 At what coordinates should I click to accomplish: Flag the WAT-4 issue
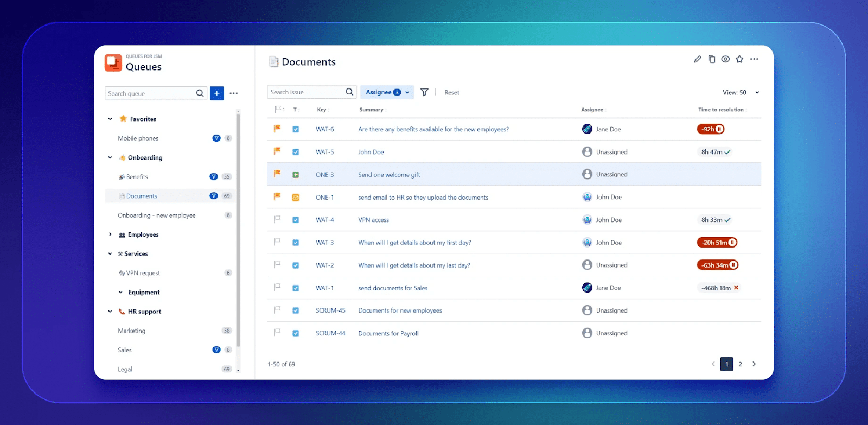click(x=277, y=220)
